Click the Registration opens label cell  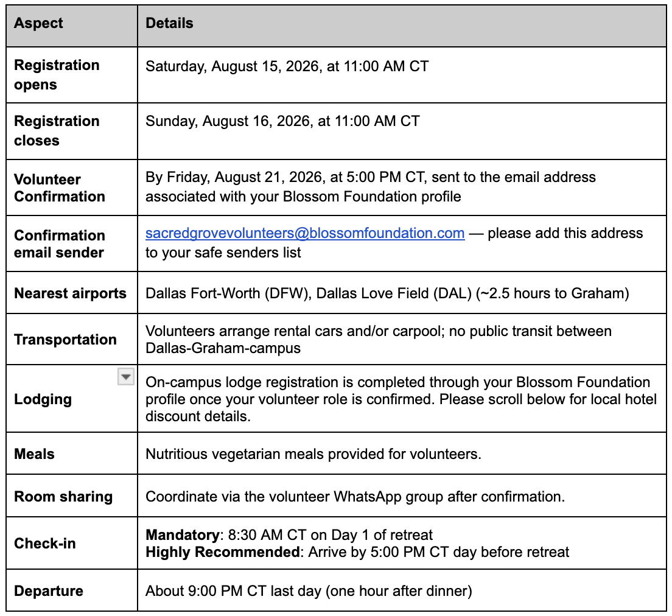tap(72, 75)
